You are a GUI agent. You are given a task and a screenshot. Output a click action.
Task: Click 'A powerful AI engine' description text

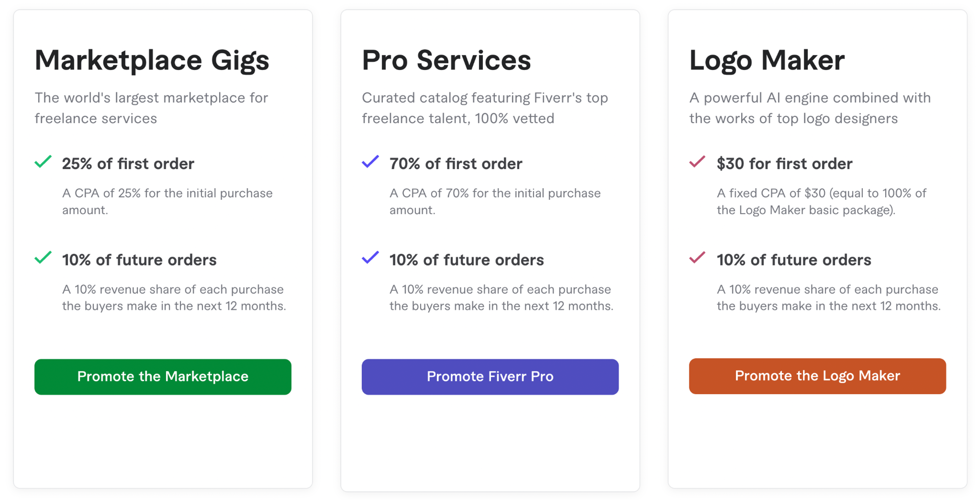click(810, 108)
